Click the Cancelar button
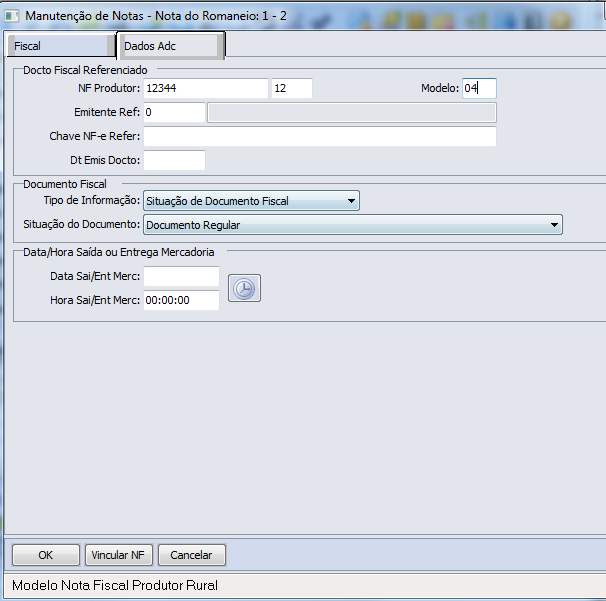The height and width of the screenshot is (601, 606). pos(192,555)
